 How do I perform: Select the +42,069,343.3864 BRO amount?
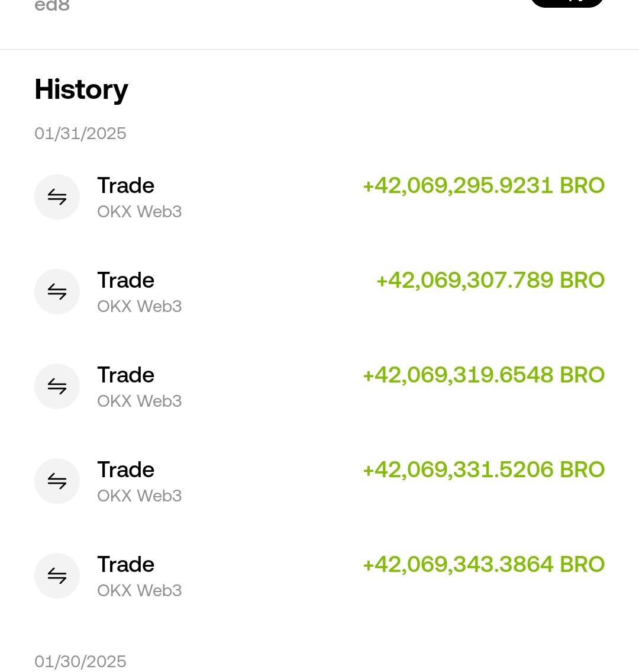(x=483, y=564)
